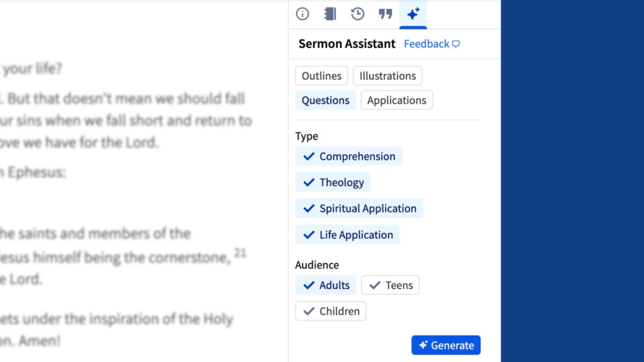The height and width of the screenshot is (362, 644).
Task: Uncheck the Comprehension question type
Action: tap(348, 156)
